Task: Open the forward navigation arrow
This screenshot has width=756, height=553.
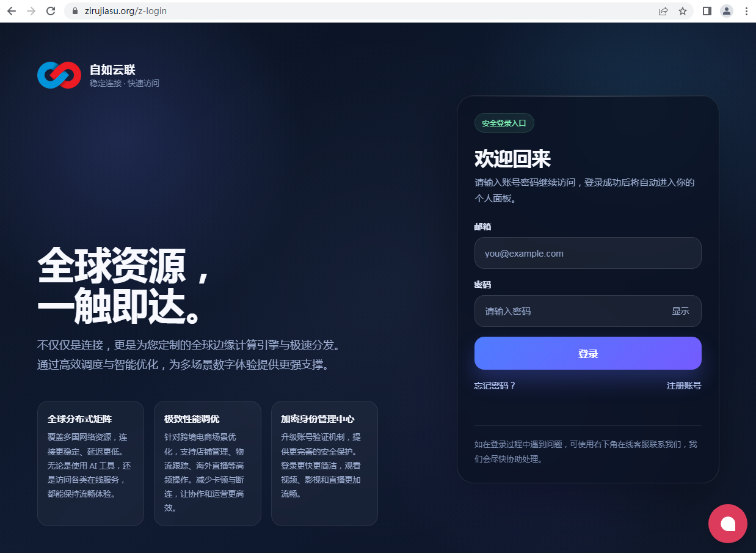Action: (x=31, y=10)
